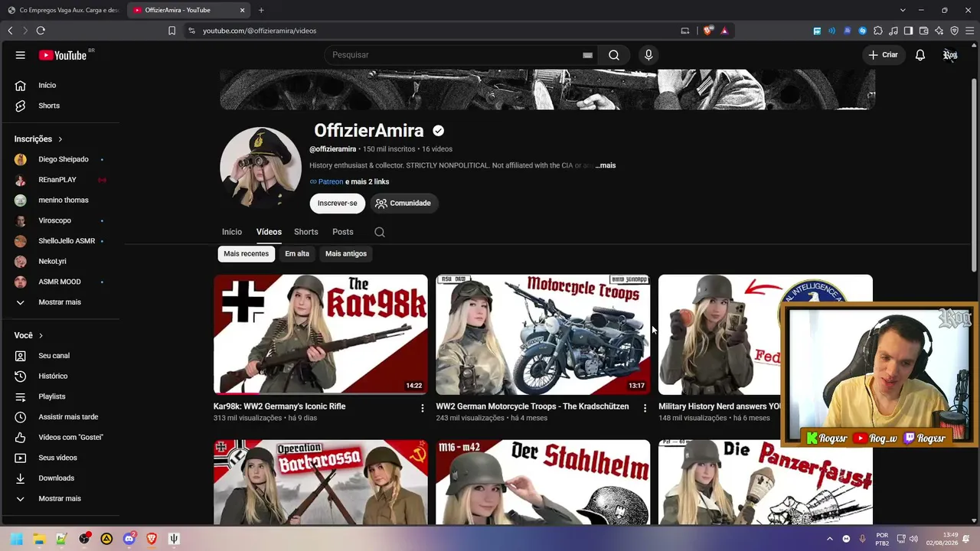Switch to the Posts tab

[343, 232]
